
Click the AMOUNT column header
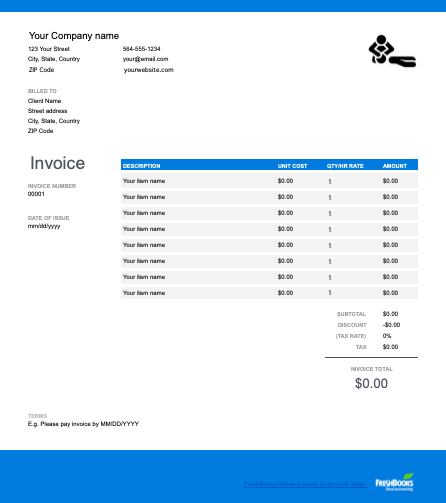click(395, 166)
